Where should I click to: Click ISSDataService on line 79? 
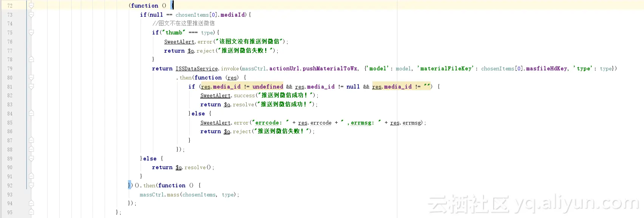pyautogui.click(x=196, y=69)
